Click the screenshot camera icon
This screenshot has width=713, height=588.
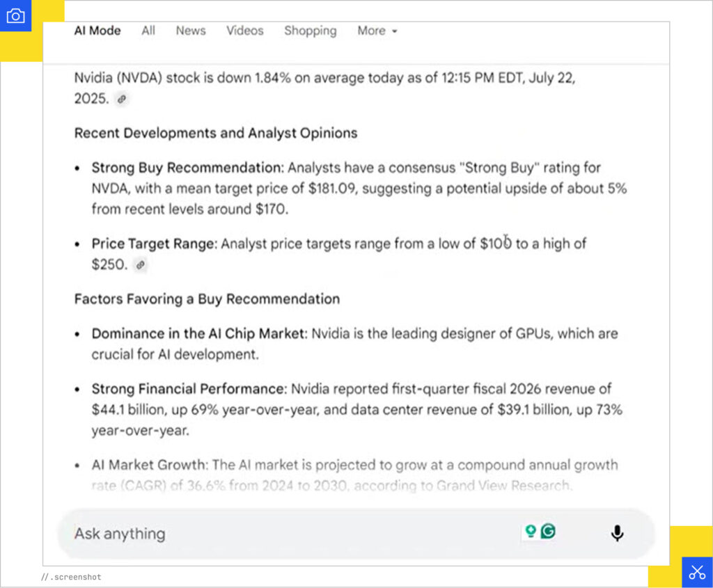(x=15, y=15)
